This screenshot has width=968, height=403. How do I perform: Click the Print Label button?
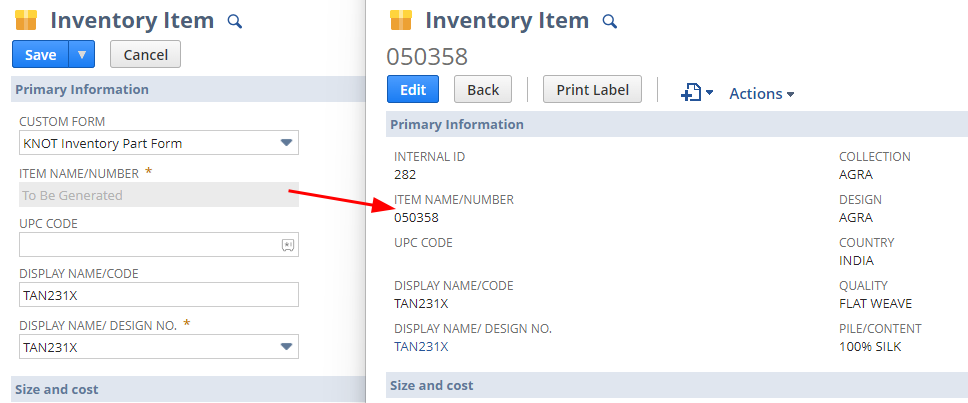(x=592, y=90)
